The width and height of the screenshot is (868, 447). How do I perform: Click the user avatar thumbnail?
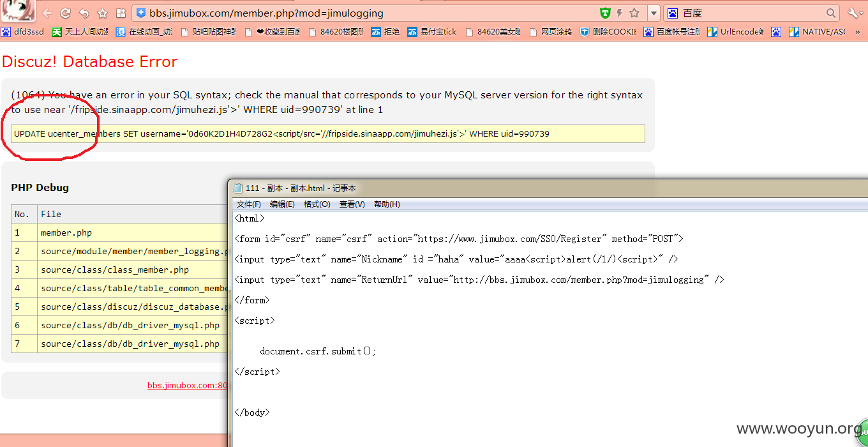(18, 11)
